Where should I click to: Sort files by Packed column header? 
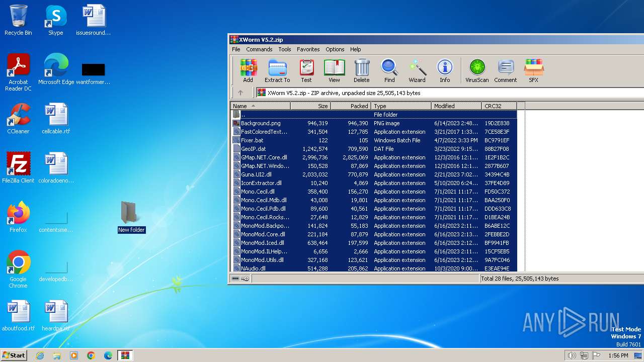pyautogui.click(x=351, y=106)
